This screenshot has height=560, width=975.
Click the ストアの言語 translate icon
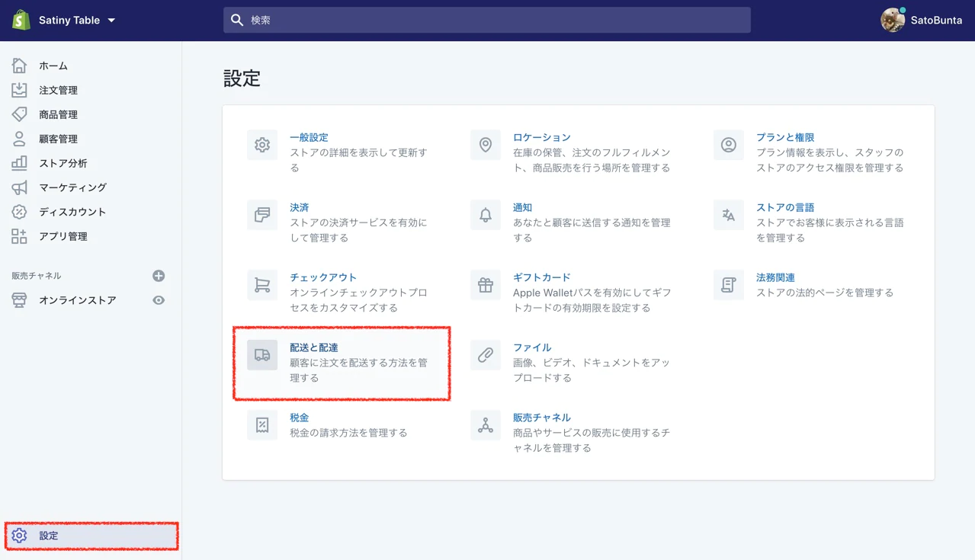click(728, 215)
